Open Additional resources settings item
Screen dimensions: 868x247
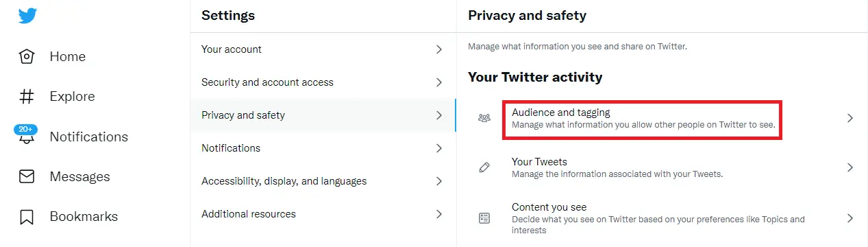pyautogui.click(x=323, y=214)
